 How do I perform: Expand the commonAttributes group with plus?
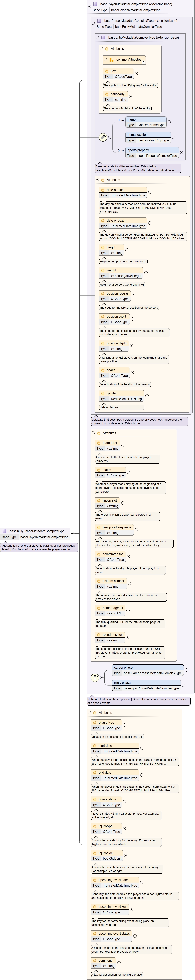click(105, 60)
